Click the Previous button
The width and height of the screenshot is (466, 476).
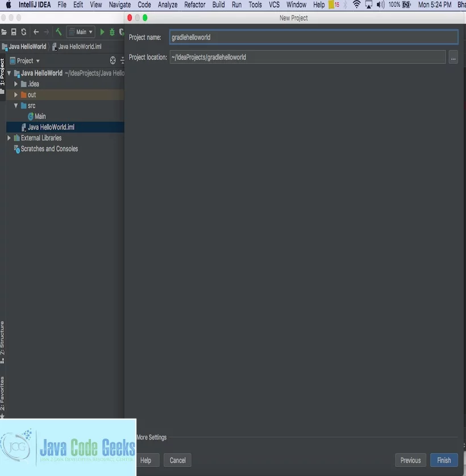[410, 460]
